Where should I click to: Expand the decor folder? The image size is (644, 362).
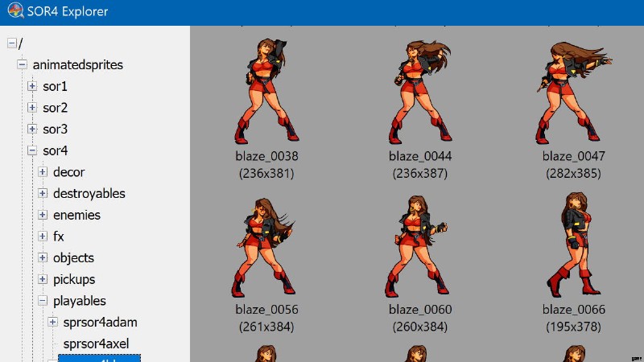pos(43,172)
